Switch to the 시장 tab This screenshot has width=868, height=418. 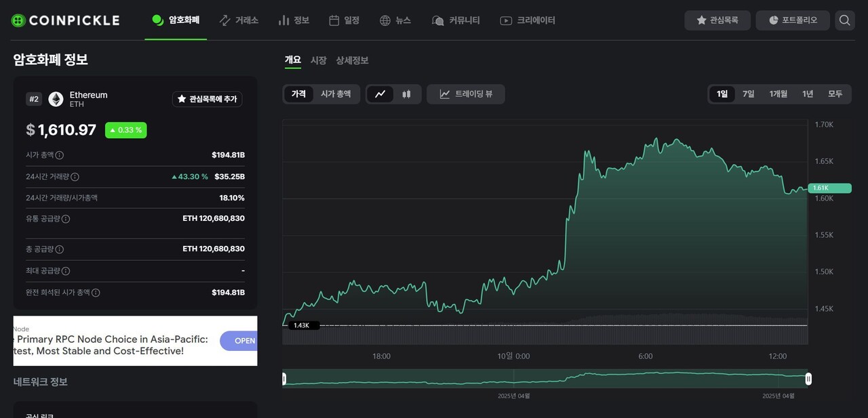pyautogui.click(x=318, y=60)
